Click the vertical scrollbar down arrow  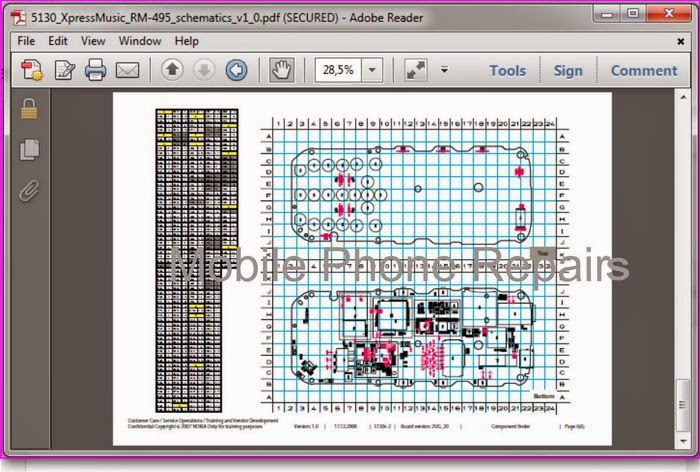click(x=683, y=441)
